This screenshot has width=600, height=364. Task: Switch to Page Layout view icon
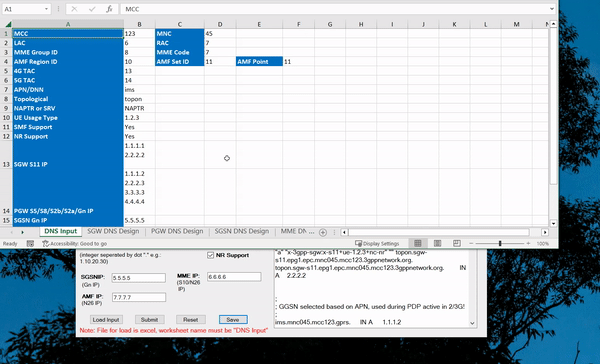click(437, 243)
